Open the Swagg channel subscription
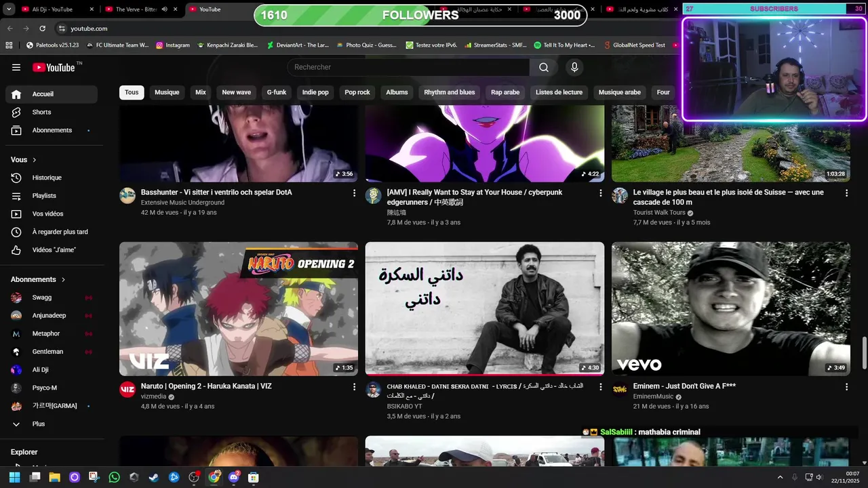This screenshot has height=488, width=868. click(x=51, y=298)
